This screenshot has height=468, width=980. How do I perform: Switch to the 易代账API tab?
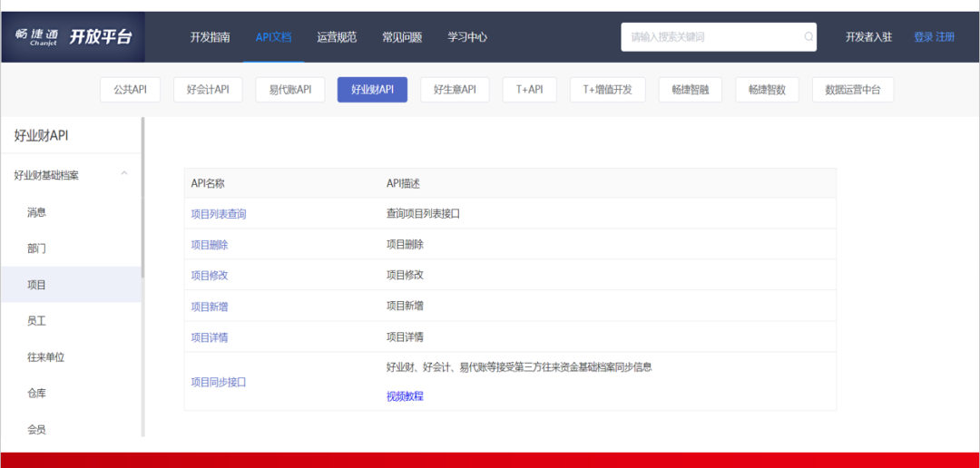[290, 90]
